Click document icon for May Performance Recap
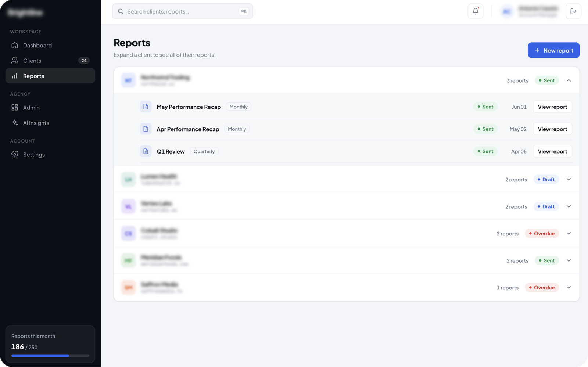Viewport: 588px width, 367px height. pos(146,107)
